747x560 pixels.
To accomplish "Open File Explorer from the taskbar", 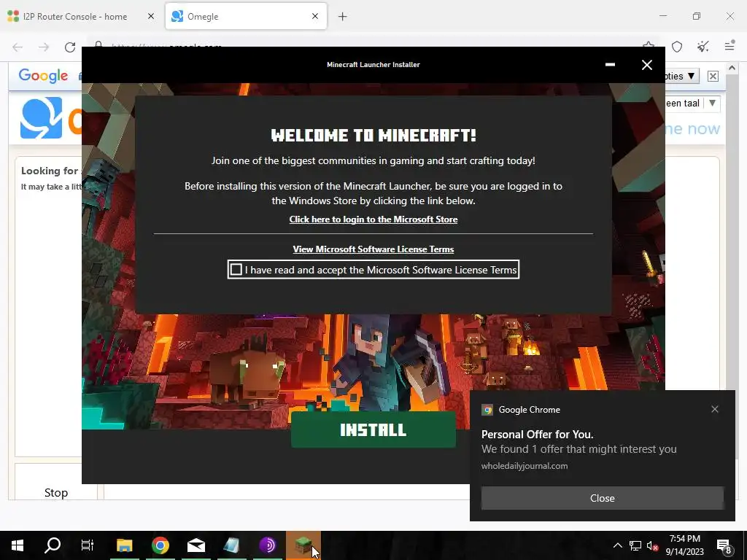I will click(124, 545).
